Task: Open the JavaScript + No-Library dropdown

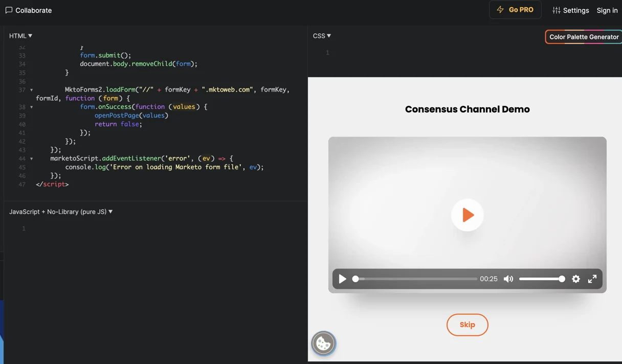Action: [x=61, y=212]
